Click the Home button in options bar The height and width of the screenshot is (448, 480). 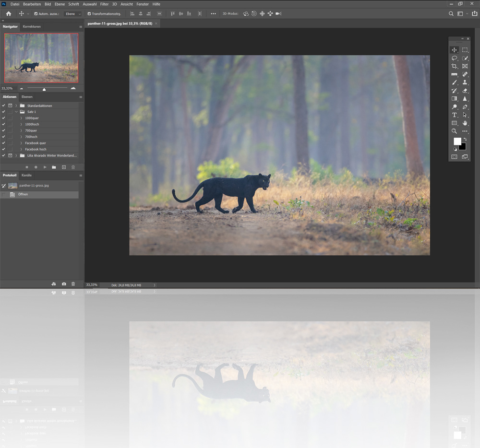(x=9, y=14)
